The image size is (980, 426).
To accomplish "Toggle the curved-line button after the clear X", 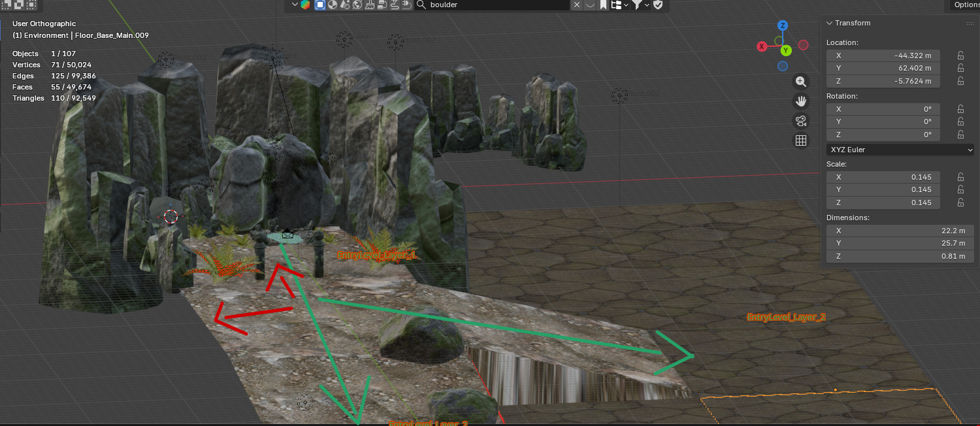I will (589, 5).
